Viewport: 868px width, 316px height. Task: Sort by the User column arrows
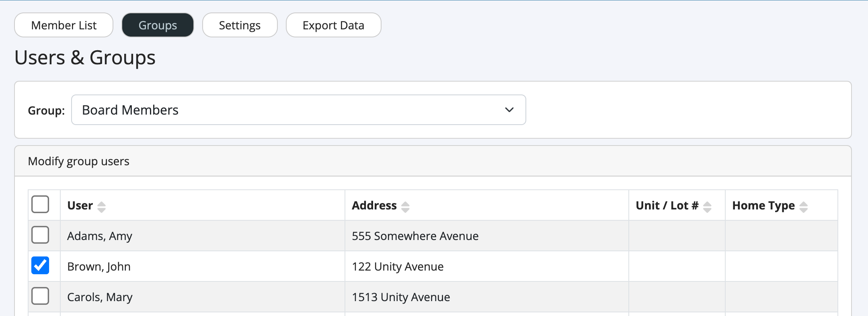(102, 207)
